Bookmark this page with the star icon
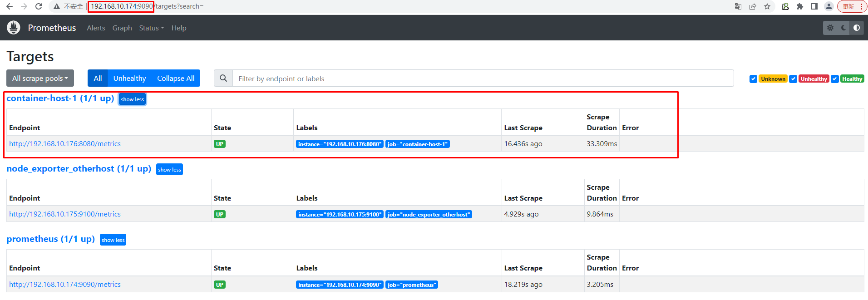868x300 pixels. 767,6
